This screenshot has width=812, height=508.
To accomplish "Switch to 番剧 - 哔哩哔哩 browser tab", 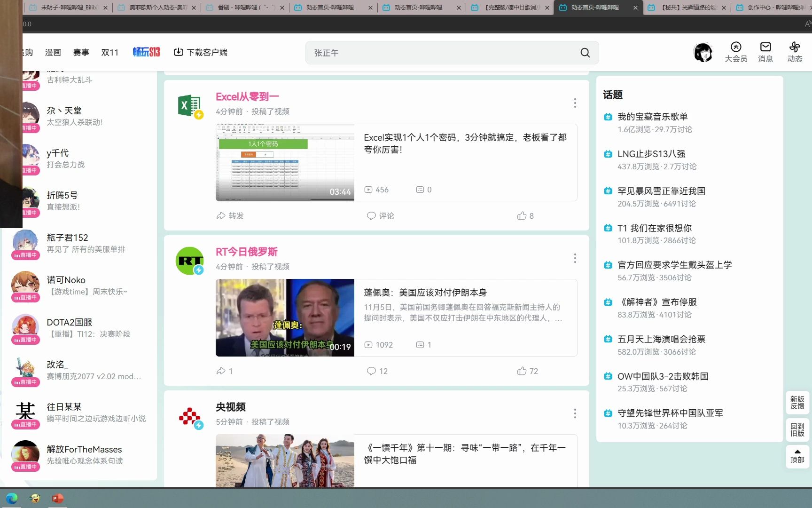I will click(x=244, y=8).
